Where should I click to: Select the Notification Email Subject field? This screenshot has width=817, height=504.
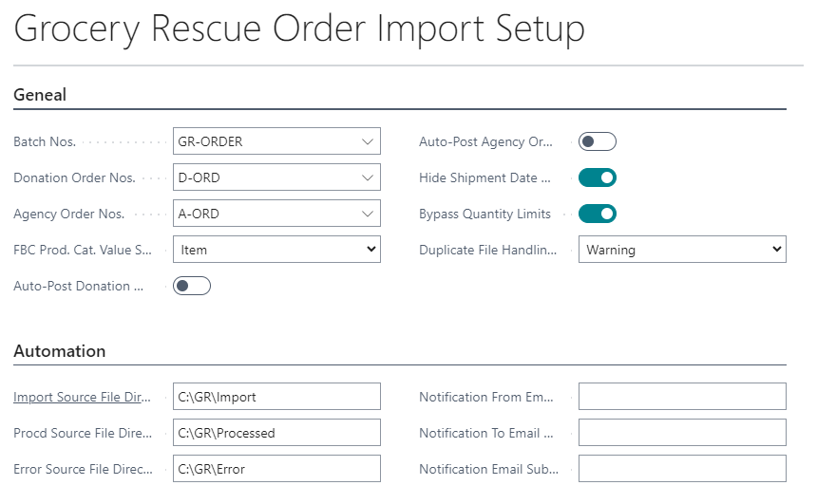pos(682,469)
